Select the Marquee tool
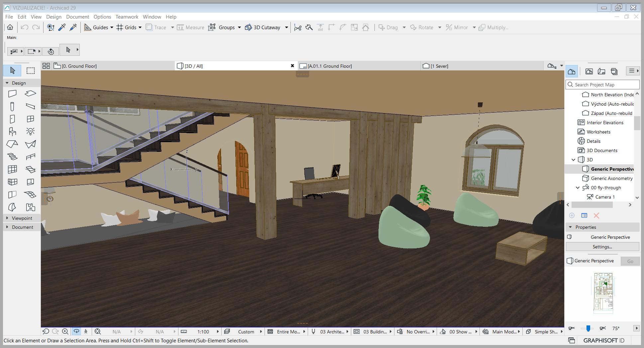The image size is (644, 348). point(31,70)
